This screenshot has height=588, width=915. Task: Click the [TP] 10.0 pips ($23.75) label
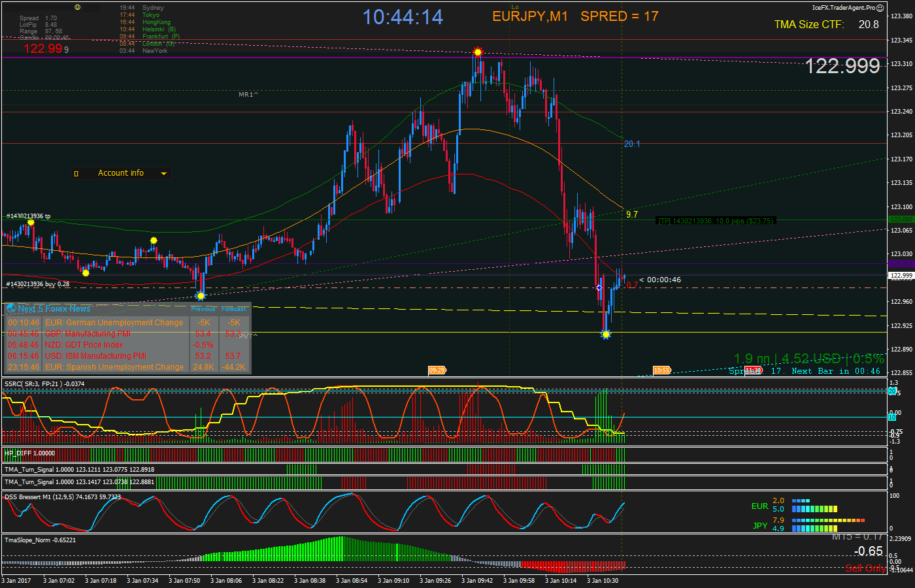pyautogui.click(x=715, y=221)
